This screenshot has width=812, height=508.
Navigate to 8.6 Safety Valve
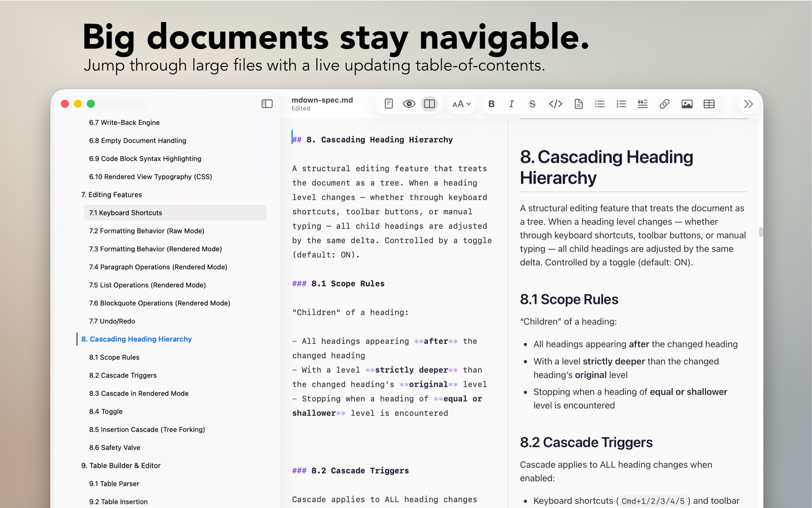click(x=115, y=447)
